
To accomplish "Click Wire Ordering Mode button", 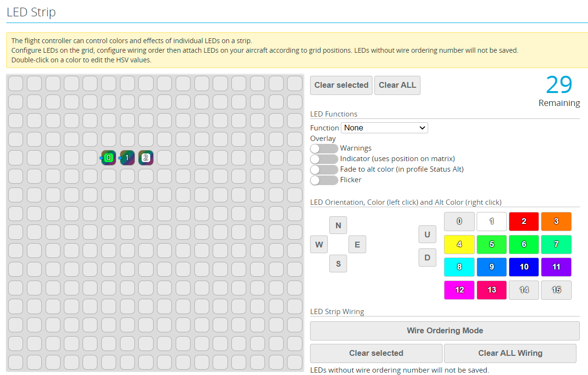I will pos(444,331).
